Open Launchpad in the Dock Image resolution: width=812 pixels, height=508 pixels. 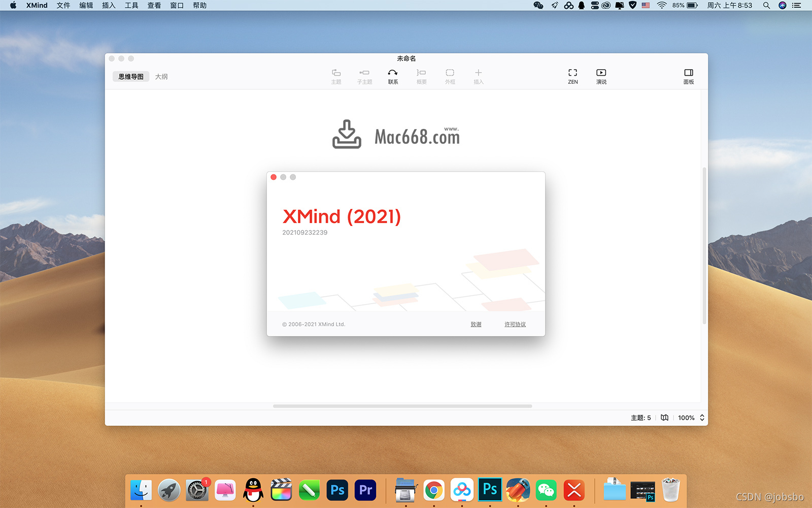click(x=169, y=490)
